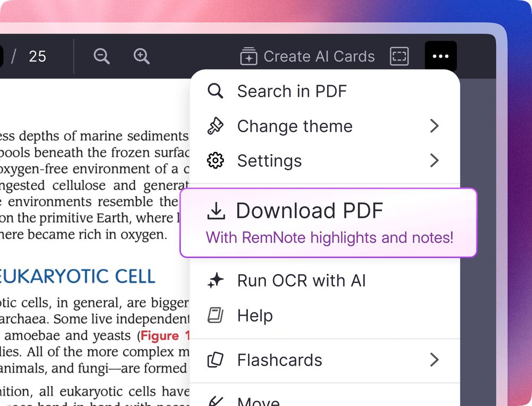Open the red Figure reference link
This screenshot has width=532, height=406.
click(165, 335)
